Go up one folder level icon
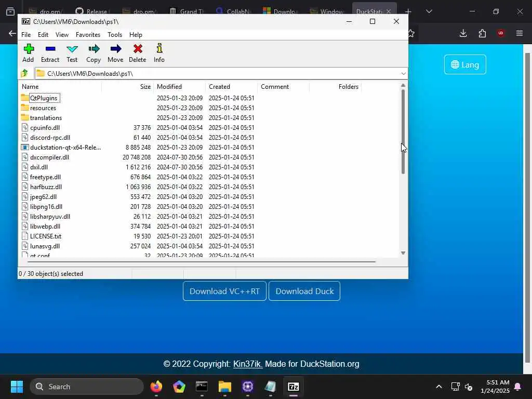This screenshot has width=532, height=399. tap(24, 73)
